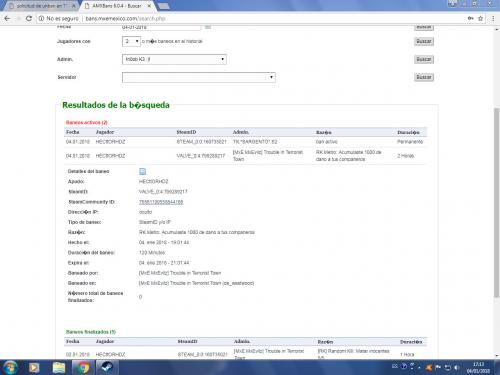Open the ban details edit icon
500x375 pixels.
coord(142,171)
